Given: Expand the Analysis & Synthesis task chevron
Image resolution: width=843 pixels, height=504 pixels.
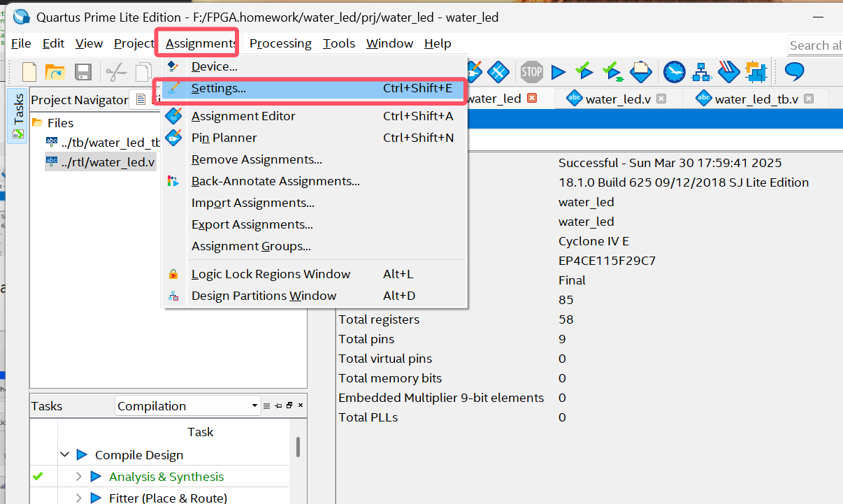Looking at the screenshot, I should pos(79,477).
